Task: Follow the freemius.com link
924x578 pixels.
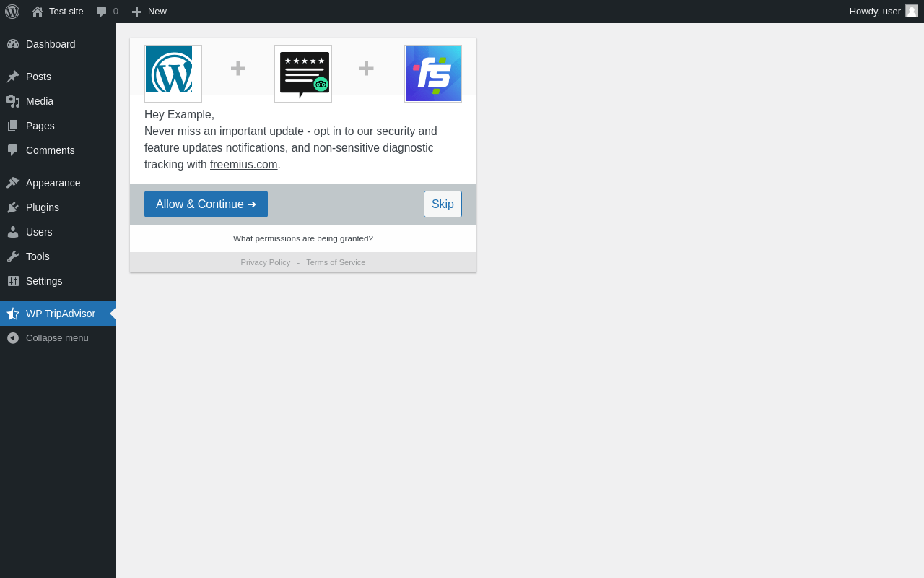Action: click(244, 165)
